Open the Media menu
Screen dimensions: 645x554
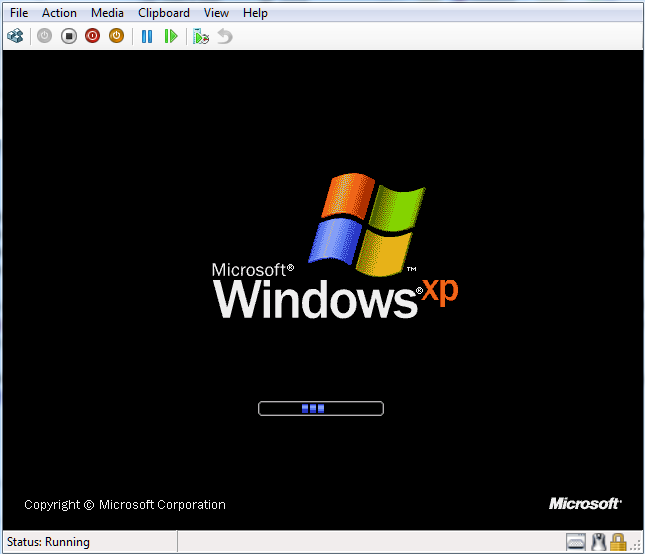point(107,13)
